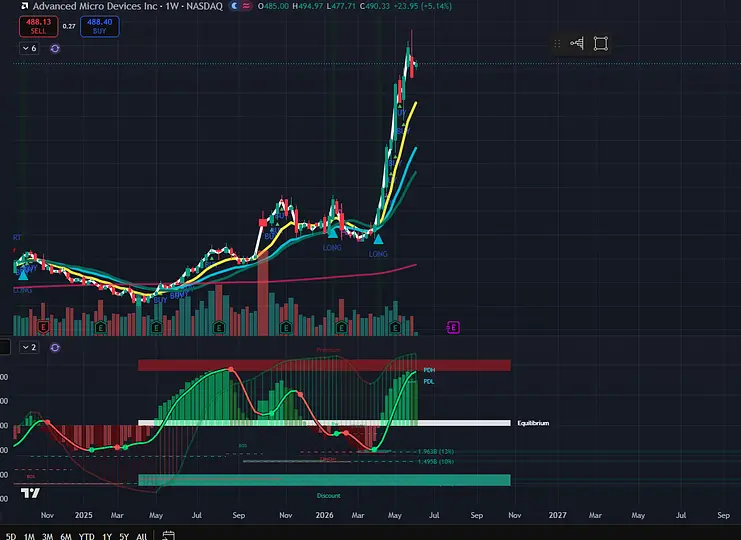Image resolution: width=741 pixels, height=540 pixels.
Task: Click the purple refresh icon in the oscillator pane
Action: pyautogui.click(x=55, y=348)
